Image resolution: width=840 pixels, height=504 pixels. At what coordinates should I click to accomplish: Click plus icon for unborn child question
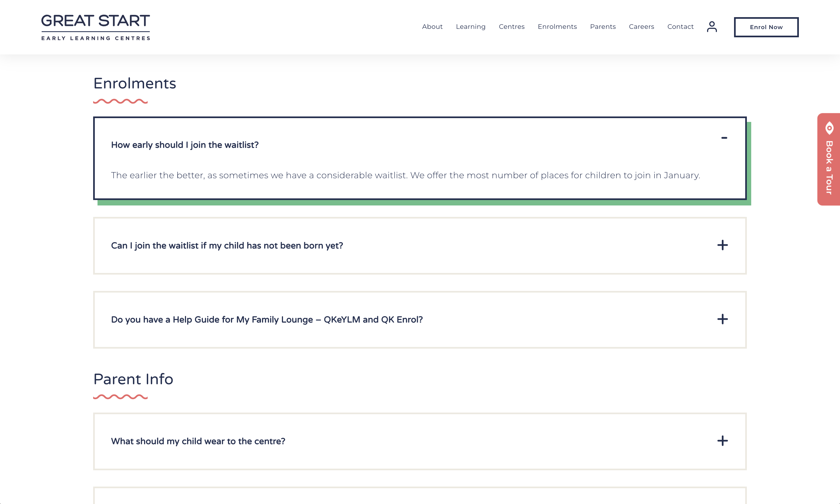point(722,245)
